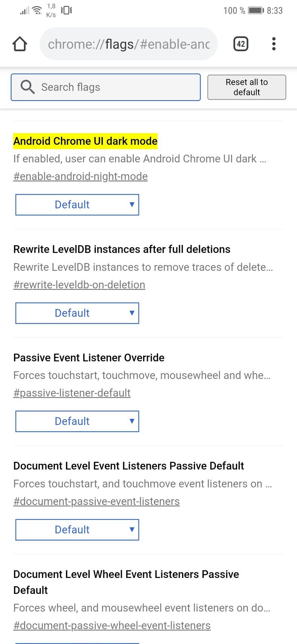Tap #document-passive-wheel-event-listeners link
This screenshot has width=297, height=644.
click(x=112, y=626)
